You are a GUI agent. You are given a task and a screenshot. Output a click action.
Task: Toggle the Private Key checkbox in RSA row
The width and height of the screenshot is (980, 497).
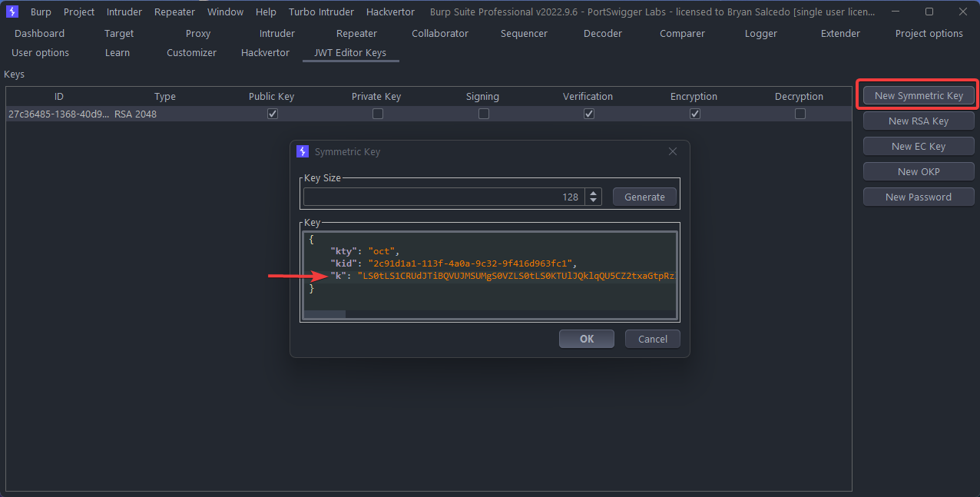[x=377, y=114]
